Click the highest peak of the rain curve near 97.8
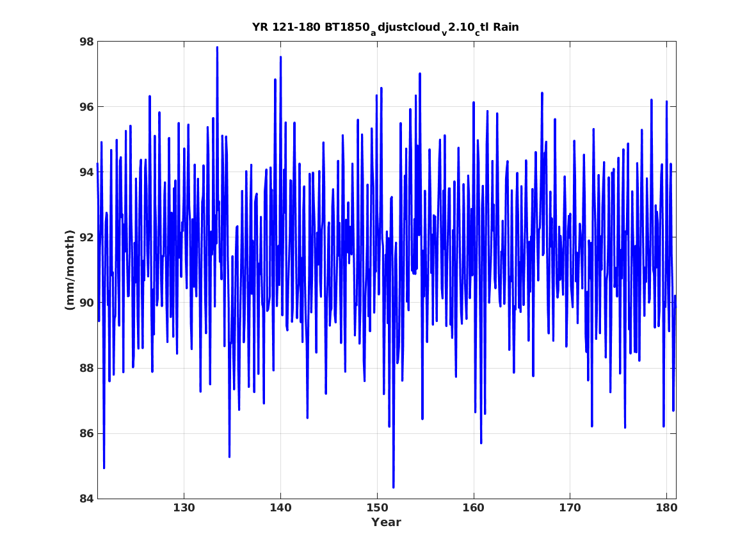This screenshot has width=747, height=560. [217, 47]
